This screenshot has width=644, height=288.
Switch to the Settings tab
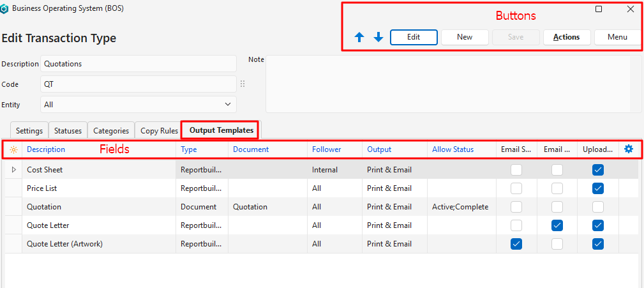pyautogui.click(x=29, y=130)
